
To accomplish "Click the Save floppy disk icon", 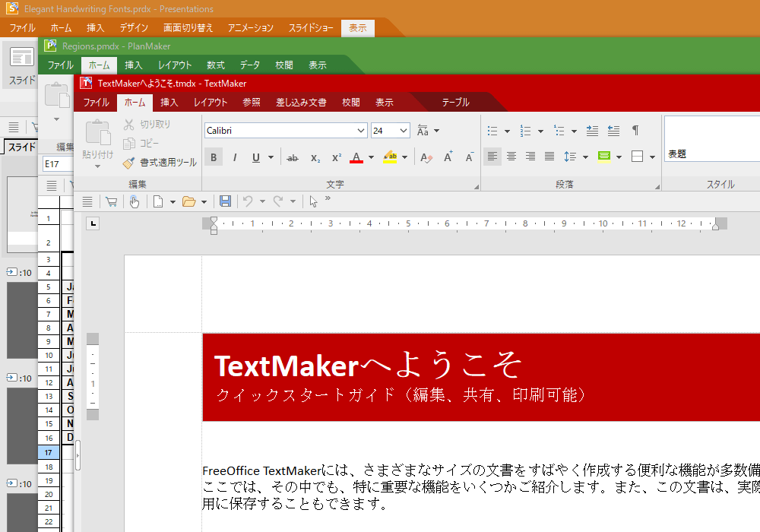I will pos(225,201).
